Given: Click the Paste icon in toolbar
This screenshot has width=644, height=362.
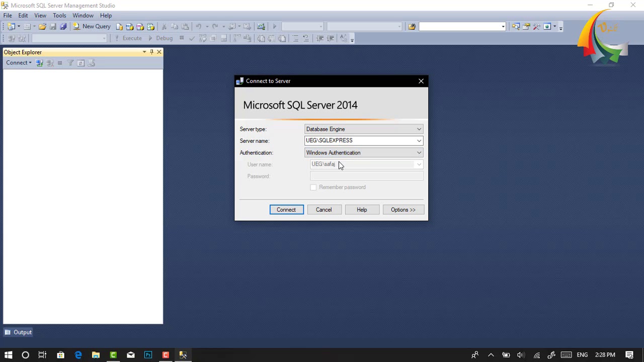Looking at the screenshot, I should click(185, 27).
